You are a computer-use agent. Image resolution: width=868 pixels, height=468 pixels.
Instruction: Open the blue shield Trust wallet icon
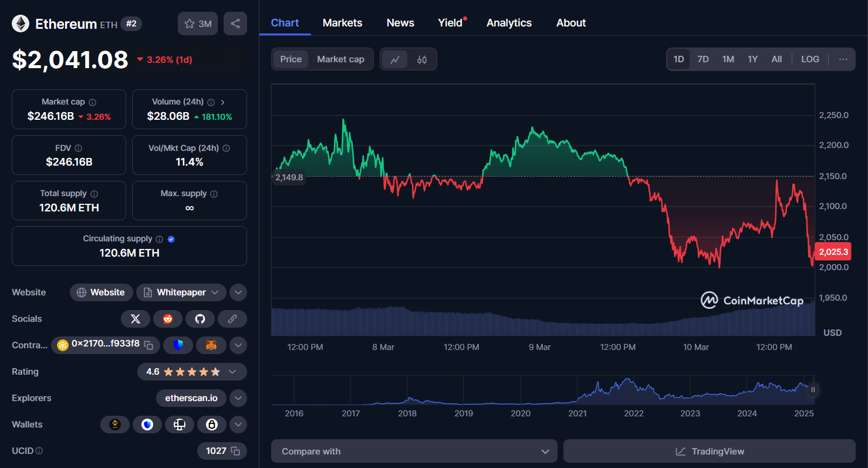click(x=147, y=425)
